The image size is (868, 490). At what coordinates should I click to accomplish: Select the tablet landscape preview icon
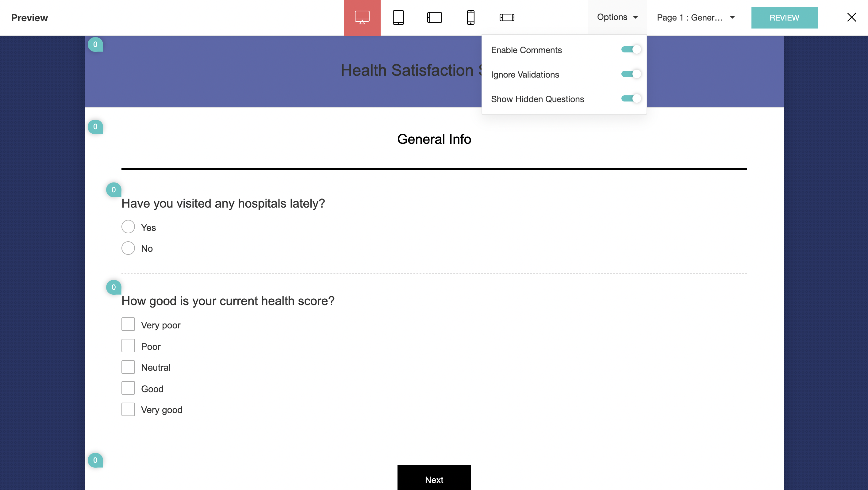[x=434, y=17]
